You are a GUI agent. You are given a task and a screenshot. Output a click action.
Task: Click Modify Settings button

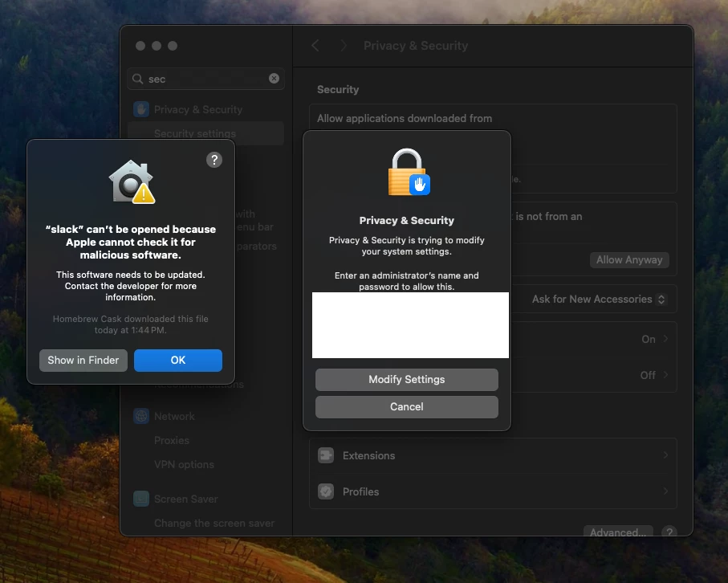tap(407, 380)
